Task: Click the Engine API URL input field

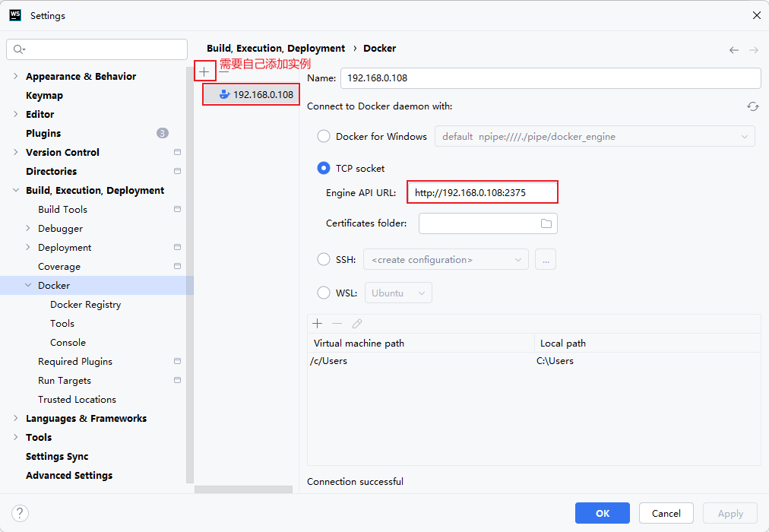Action: coord(483,193)
